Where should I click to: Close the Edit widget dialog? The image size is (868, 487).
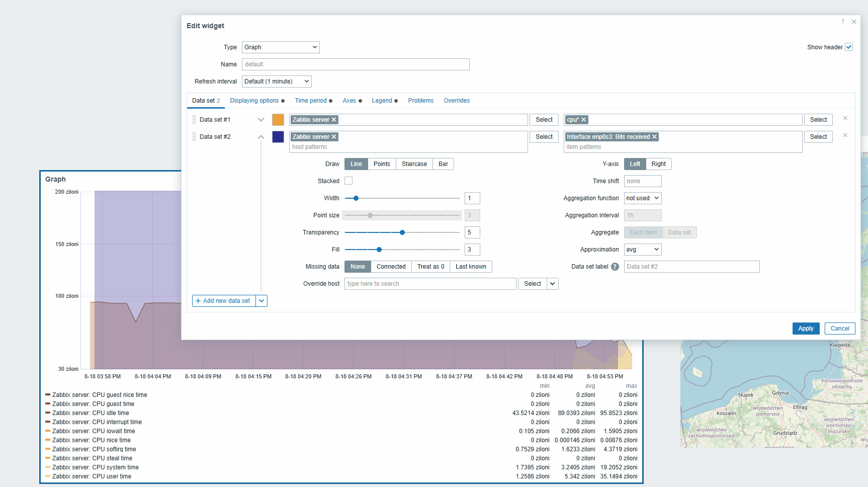[853, 22]
